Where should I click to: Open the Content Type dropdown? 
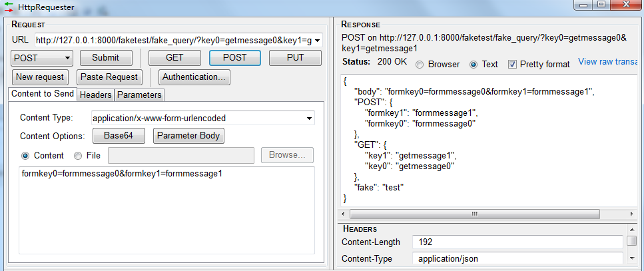point(309,119)
